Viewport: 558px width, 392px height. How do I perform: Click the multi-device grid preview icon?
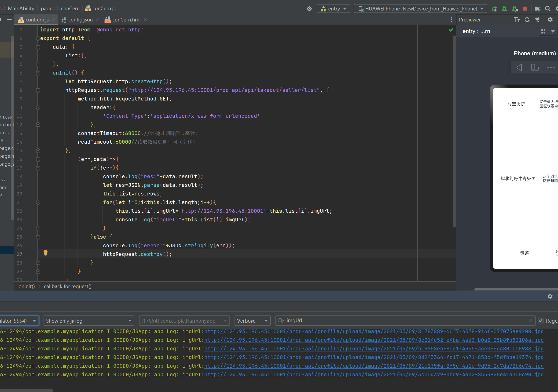click(543, 31)
